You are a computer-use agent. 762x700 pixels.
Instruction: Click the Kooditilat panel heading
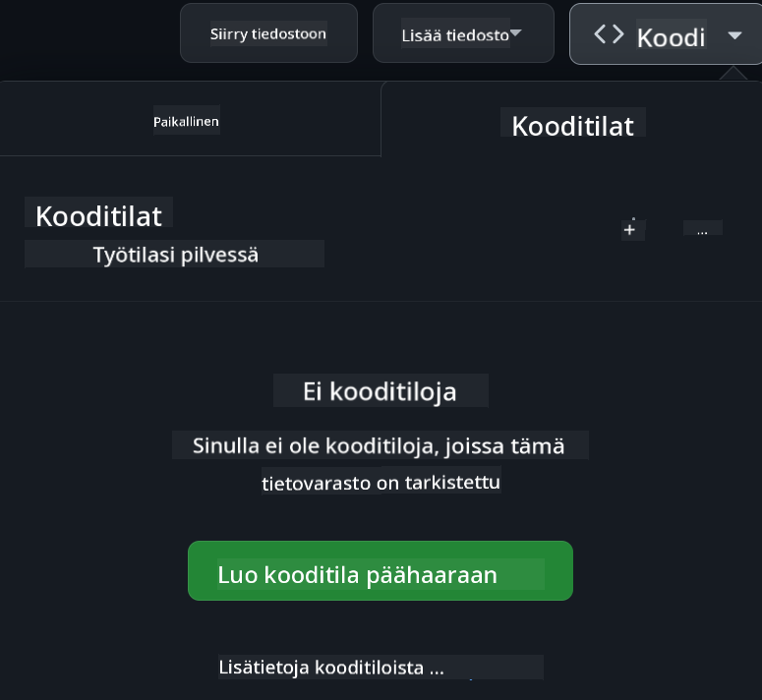coord(98,215)
